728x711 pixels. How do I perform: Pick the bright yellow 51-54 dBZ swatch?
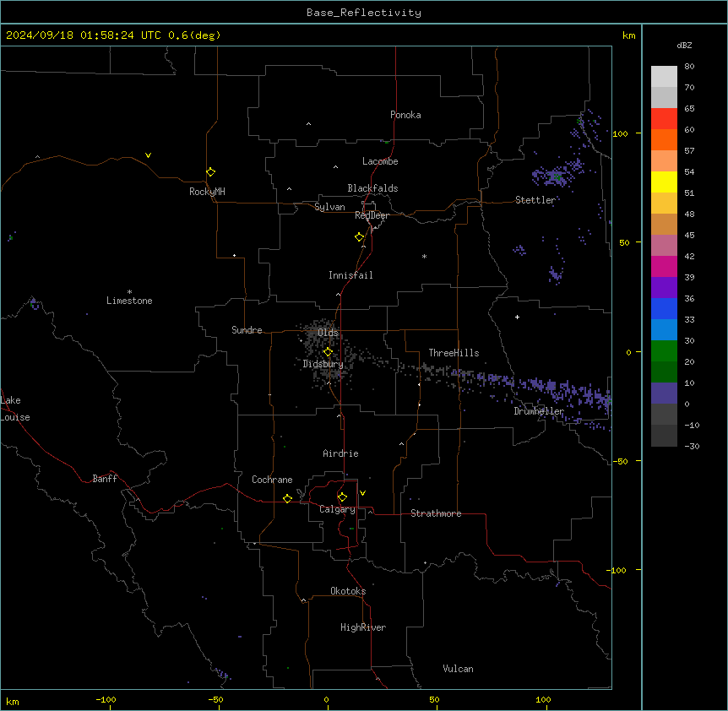point(664,182)
